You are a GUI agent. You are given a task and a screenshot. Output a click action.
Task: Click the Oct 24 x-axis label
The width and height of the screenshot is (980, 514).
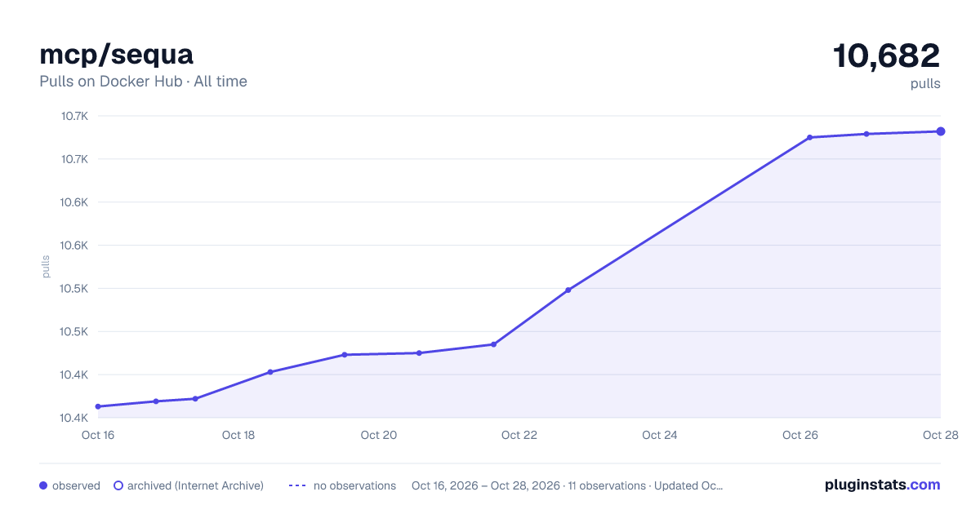[660, 435]
